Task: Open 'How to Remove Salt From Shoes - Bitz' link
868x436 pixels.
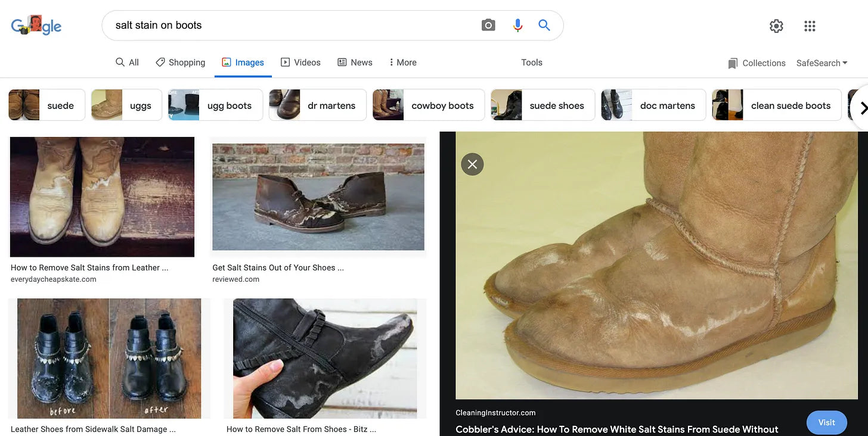Action: [301, 429]
